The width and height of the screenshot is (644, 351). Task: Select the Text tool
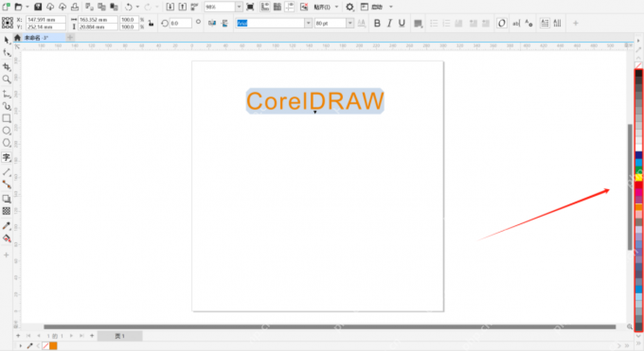click(x=7, y=157)
